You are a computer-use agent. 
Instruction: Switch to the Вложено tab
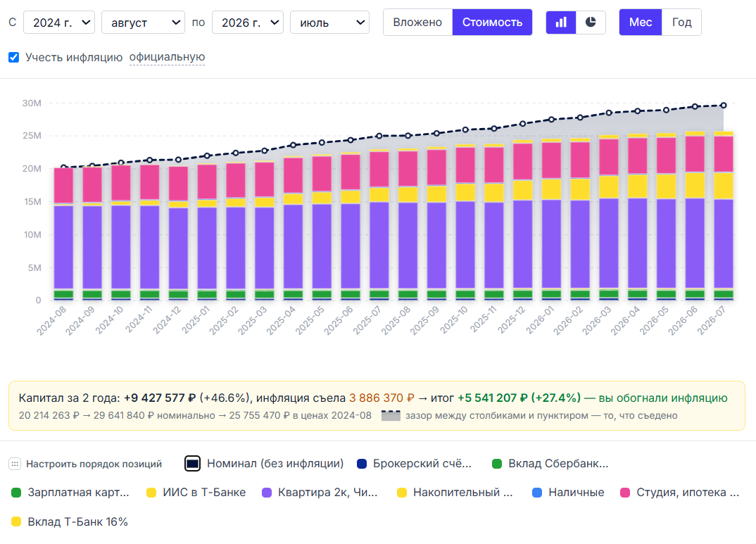click(417, 22)
